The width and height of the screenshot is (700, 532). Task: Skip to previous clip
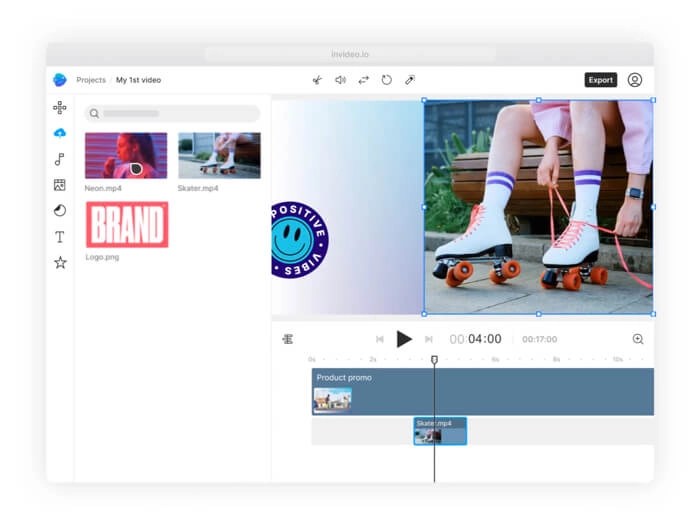[380, 339]
